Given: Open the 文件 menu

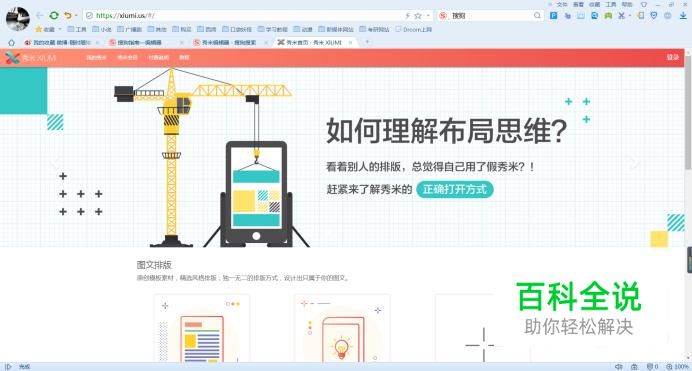Looking at the screenshot, I should [562, 4].
